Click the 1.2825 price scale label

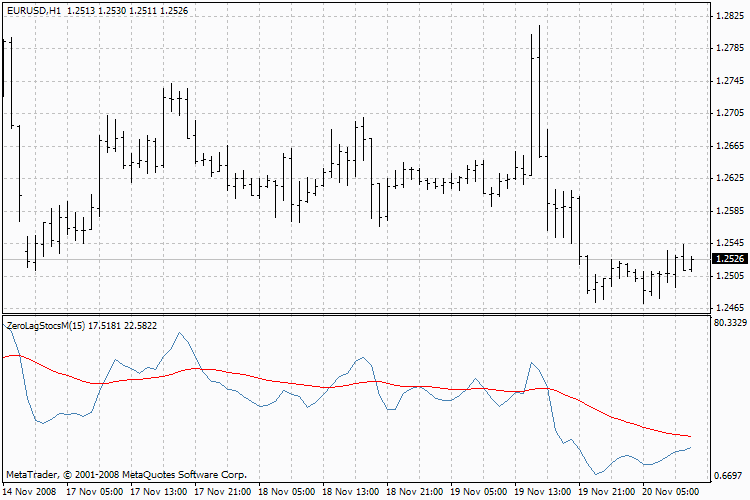[727, 16]
